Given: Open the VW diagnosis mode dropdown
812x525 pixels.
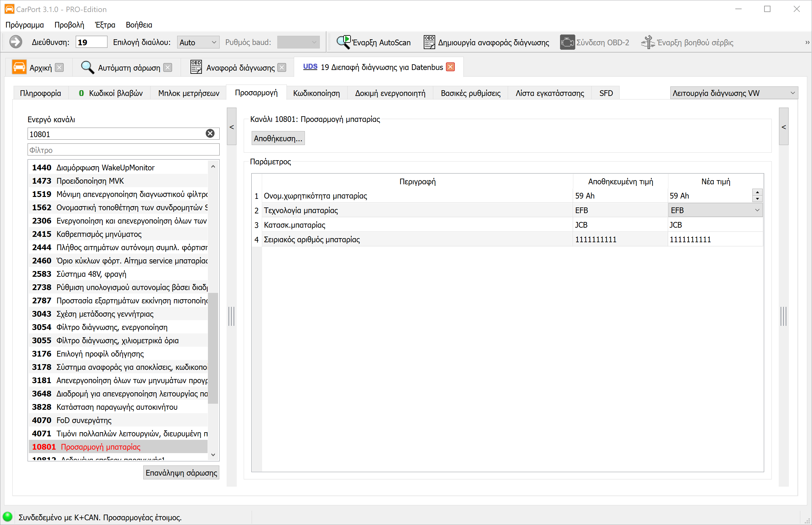Looking at the screenshot, I should click(x=733, y=93).
